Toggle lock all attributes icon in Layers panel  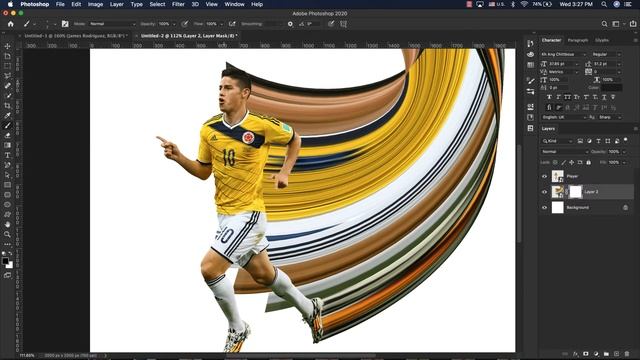[589, 162]
